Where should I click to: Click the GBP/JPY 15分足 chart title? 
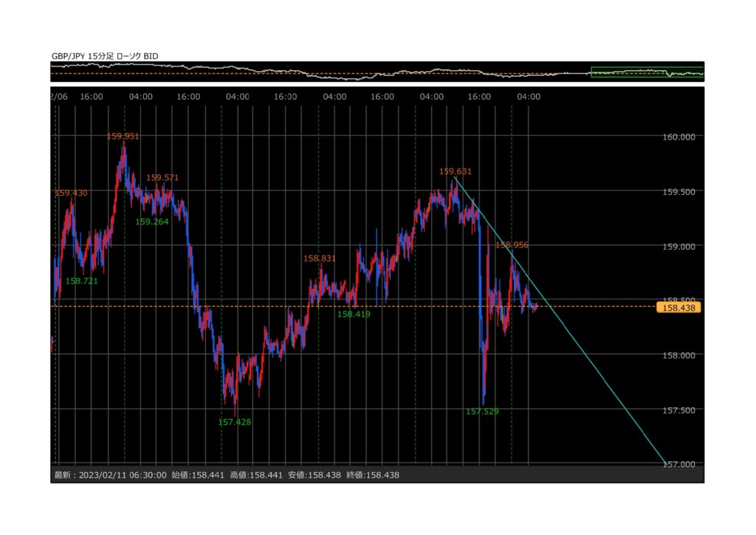104,56
